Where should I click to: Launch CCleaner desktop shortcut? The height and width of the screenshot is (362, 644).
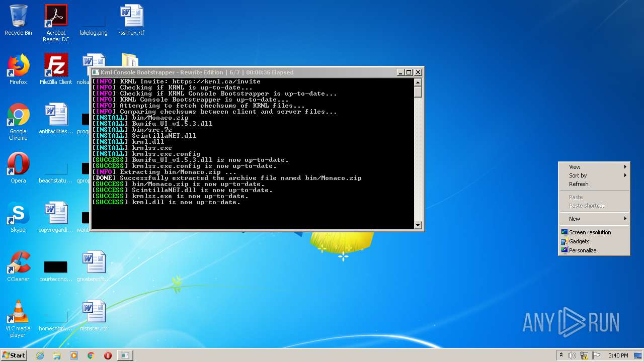click(x=18, y=266)
